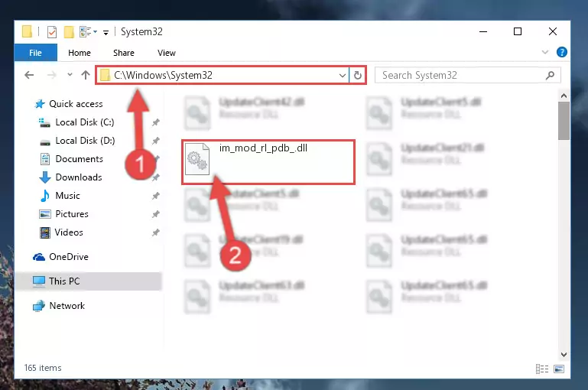The image size is (588, 390).
Task: Click the 165 items status text
Action: 43,368
